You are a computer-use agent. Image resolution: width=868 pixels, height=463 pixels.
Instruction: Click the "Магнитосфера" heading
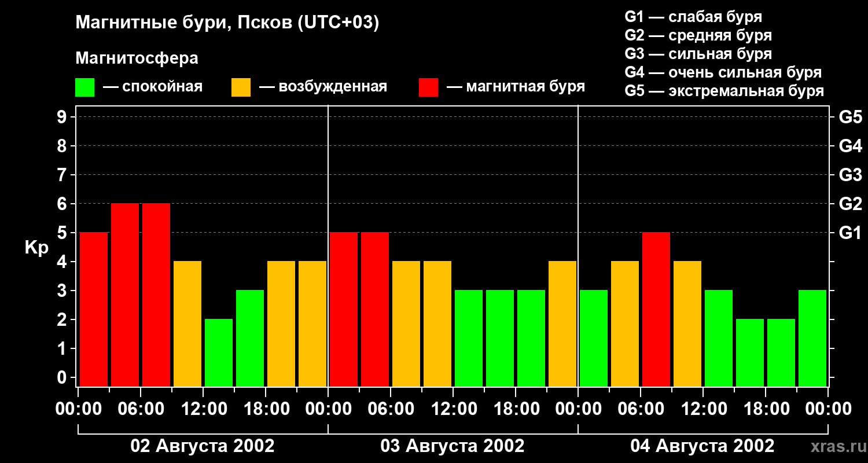137,58
